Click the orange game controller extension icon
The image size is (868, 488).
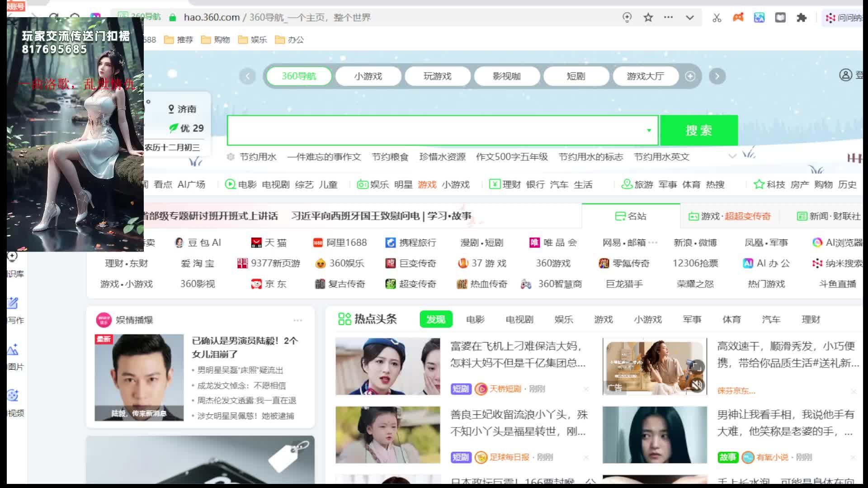[x=738, y=18]
